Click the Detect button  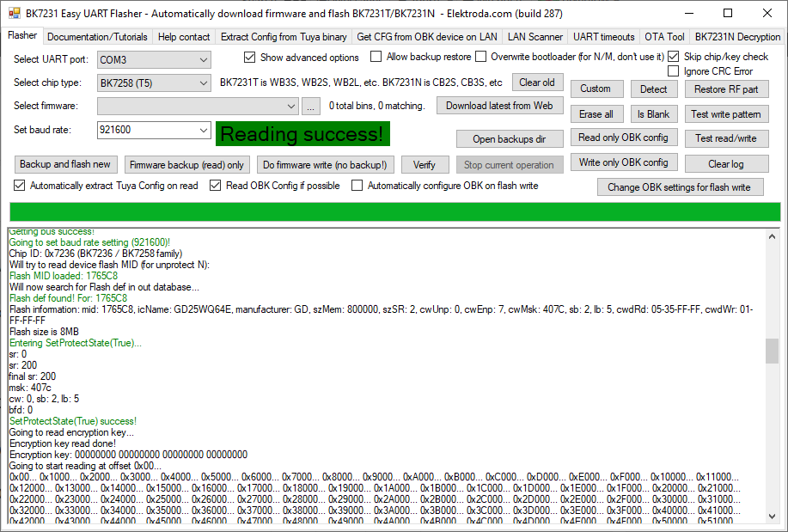[x=653, y=89]
